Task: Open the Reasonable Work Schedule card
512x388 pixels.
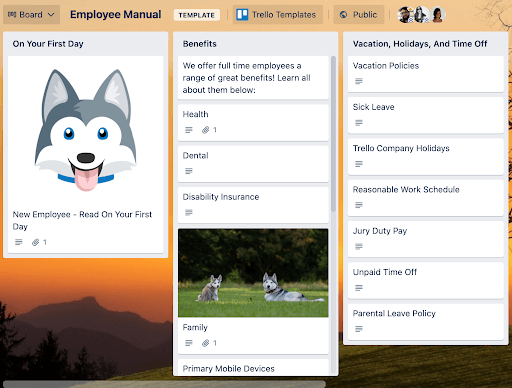Action: click(x=426, y=198)
